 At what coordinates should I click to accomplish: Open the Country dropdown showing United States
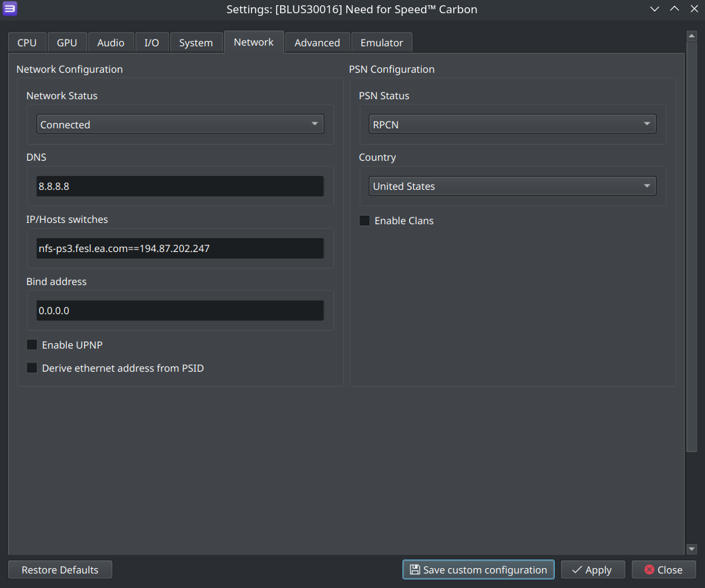pos(512,186)
